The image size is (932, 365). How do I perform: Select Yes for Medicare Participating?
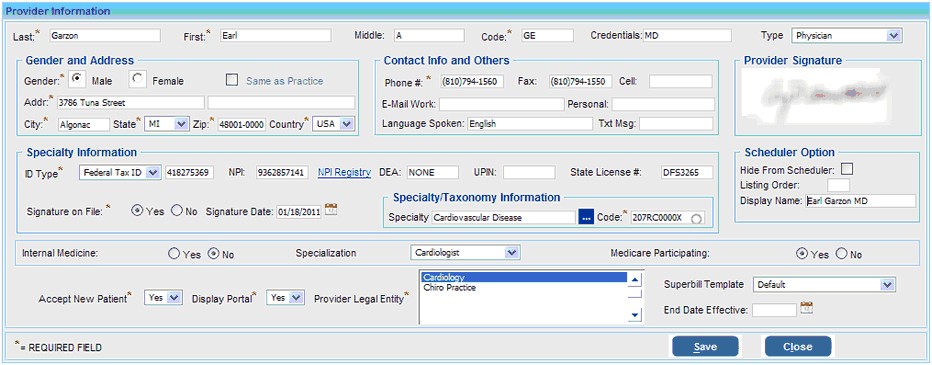[802, 254]
